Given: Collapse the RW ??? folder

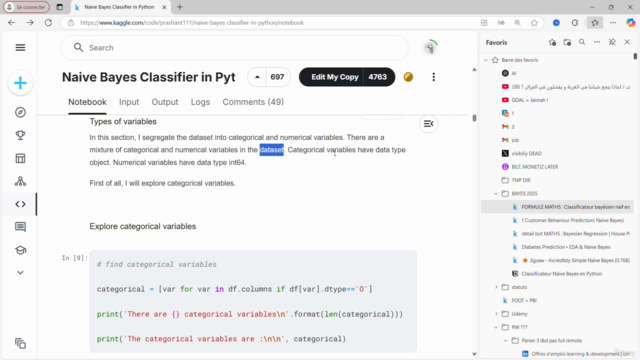Looking at the screenshot, I should [496, 327].
